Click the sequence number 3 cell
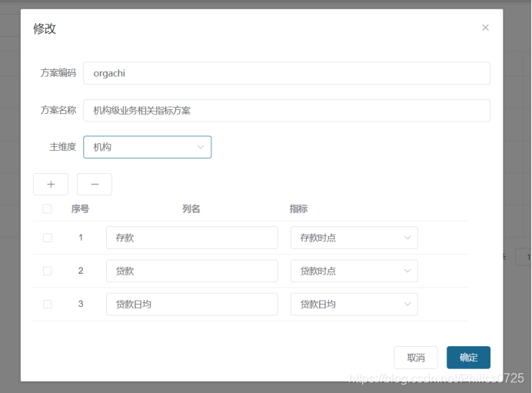 pyautogui.click(x=81, y=304)
